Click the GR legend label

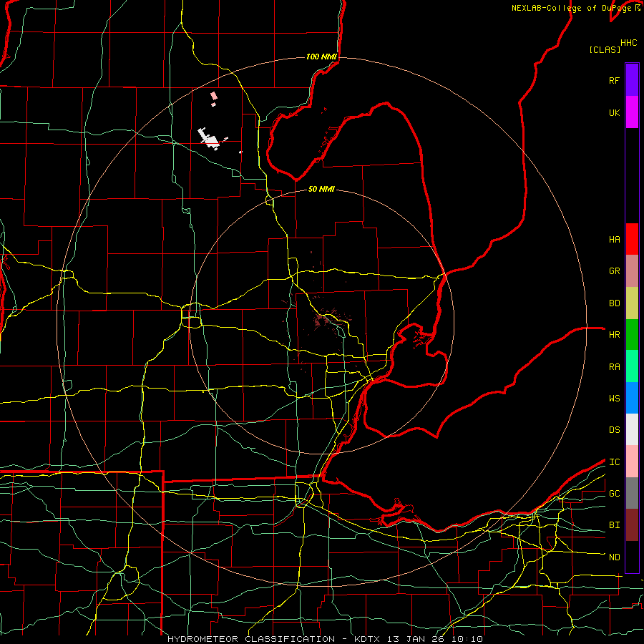(614, 271)
